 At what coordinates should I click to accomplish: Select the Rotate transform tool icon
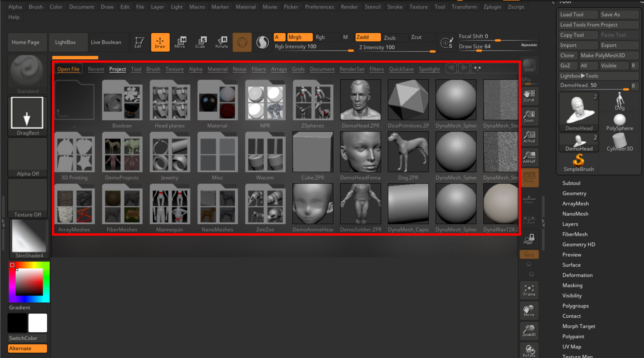click(221, 42)
